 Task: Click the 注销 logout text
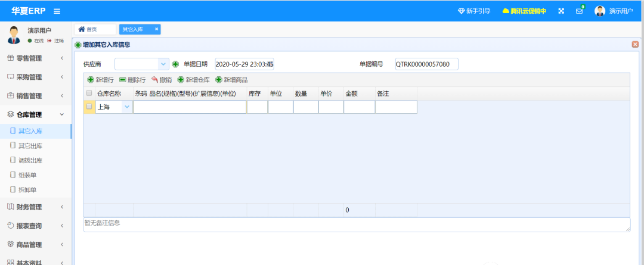58,40
